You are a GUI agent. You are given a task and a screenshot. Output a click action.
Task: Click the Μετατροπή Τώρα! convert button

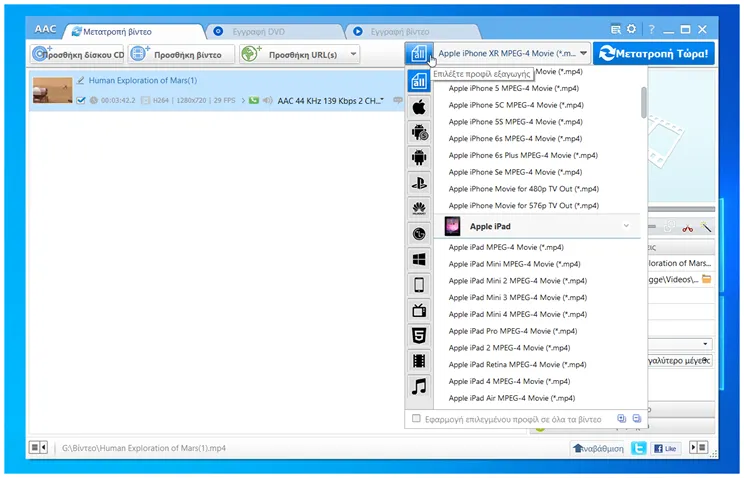(x=654, y=53)
